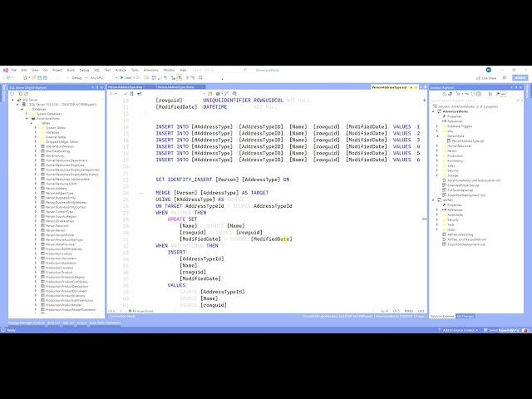532x399 pixels.
Task: Click 'No issues found' status indicator
Action: click(140, 311)
